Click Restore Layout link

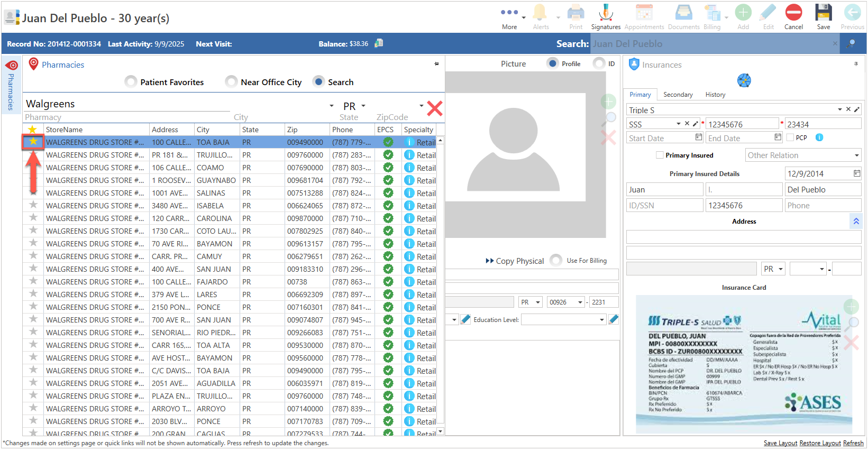tap(820, 443)
